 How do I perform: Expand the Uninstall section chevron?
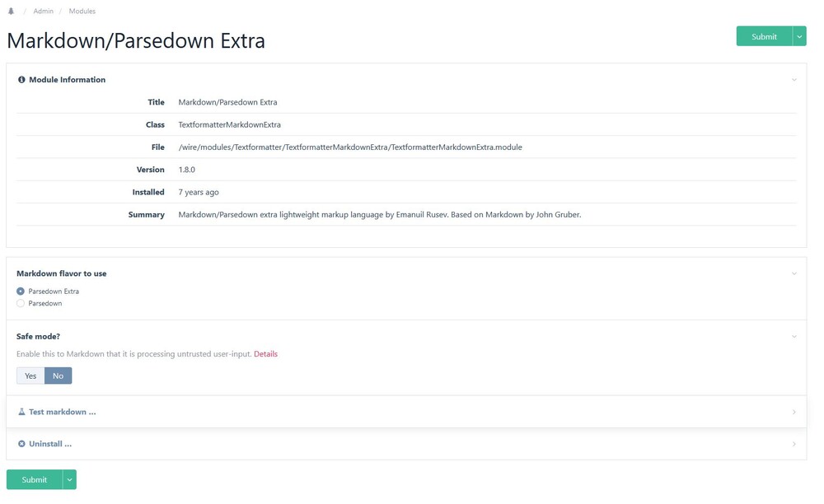[794, 444]
